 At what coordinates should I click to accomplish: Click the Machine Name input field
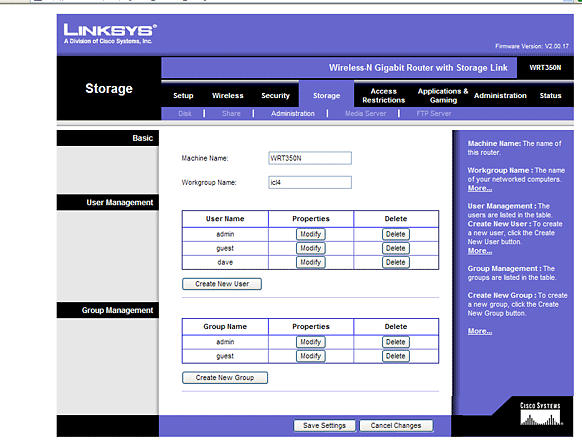click(x=310, y=158)
